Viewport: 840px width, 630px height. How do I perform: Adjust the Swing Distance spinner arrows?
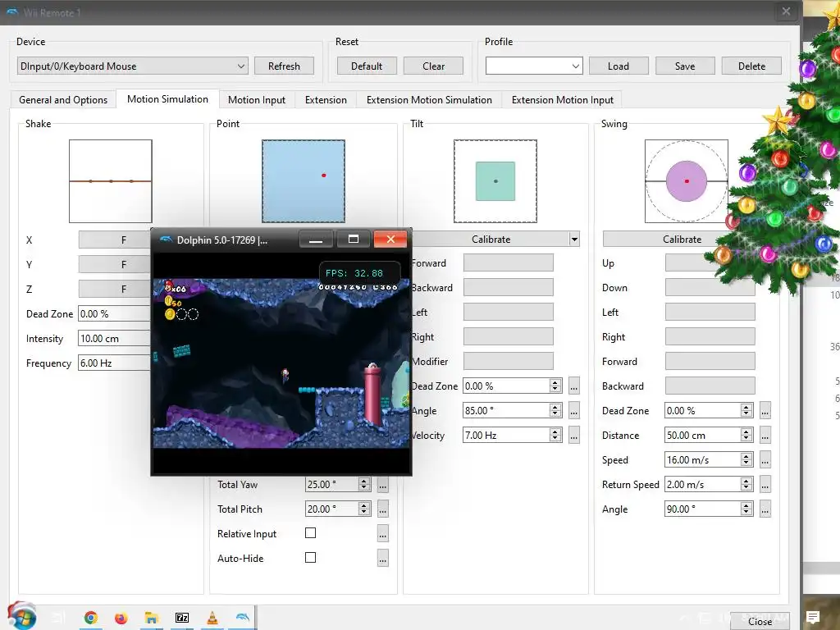click(746, 435)
